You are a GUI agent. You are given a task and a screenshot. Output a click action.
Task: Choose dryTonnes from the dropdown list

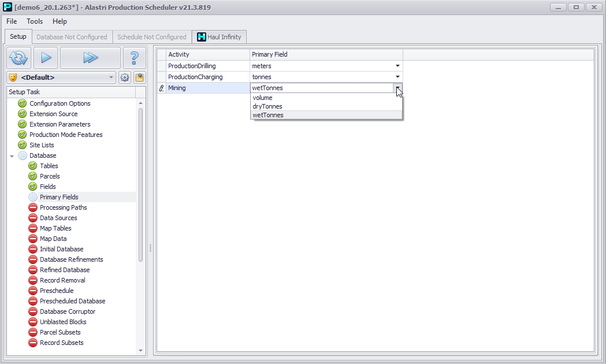coord(267,106)
